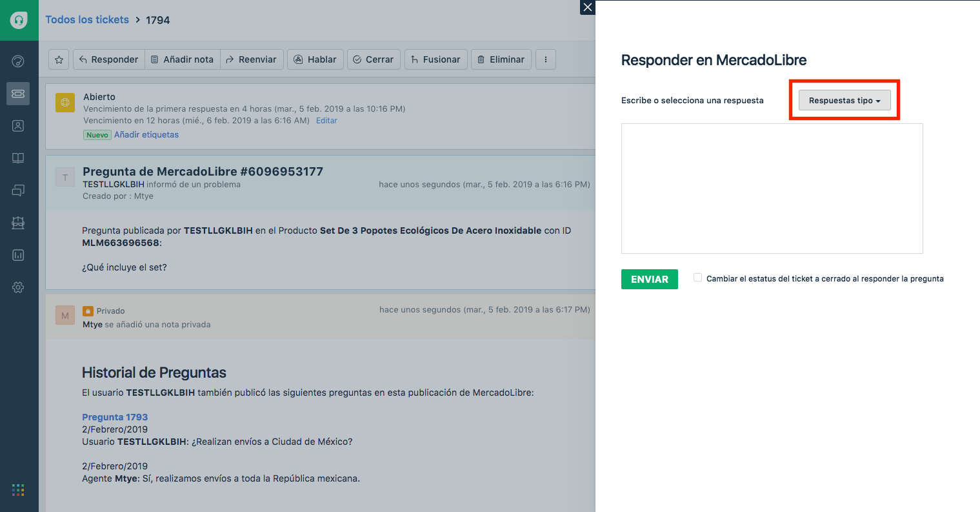
Task: Open the Pregunta 1793 link
Action: (115, 417)
